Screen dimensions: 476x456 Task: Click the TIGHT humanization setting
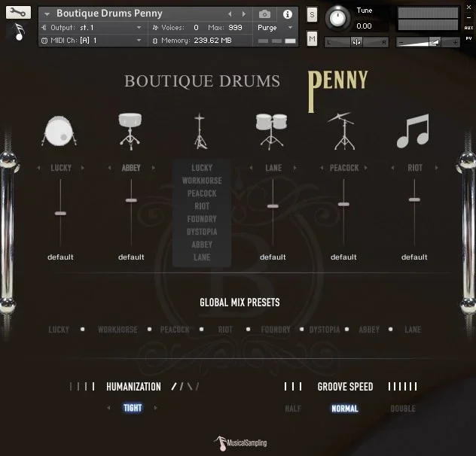(133, 408)
